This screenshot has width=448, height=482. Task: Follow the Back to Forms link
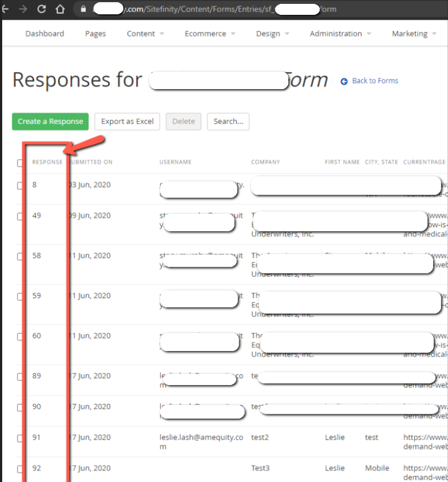375,81
